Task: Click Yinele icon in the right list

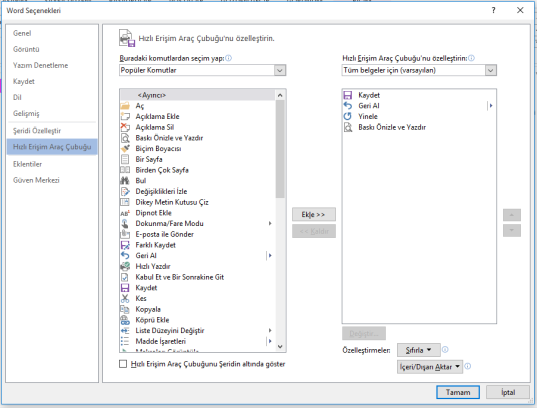Action: tap(348, 116)
